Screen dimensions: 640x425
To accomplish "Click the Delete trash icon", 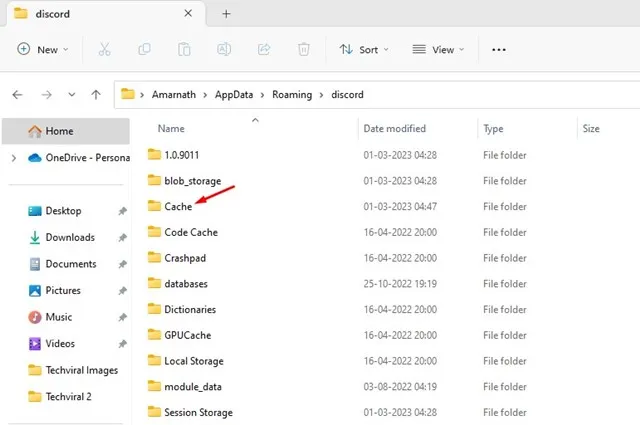I will click(x=304, y=49).
